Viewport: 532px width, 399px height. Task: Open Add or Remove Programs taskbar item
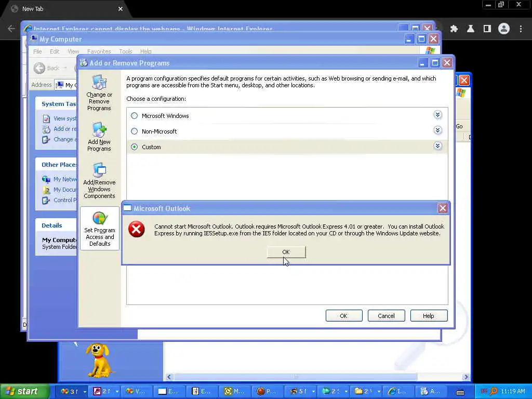[x=430, y=391]
